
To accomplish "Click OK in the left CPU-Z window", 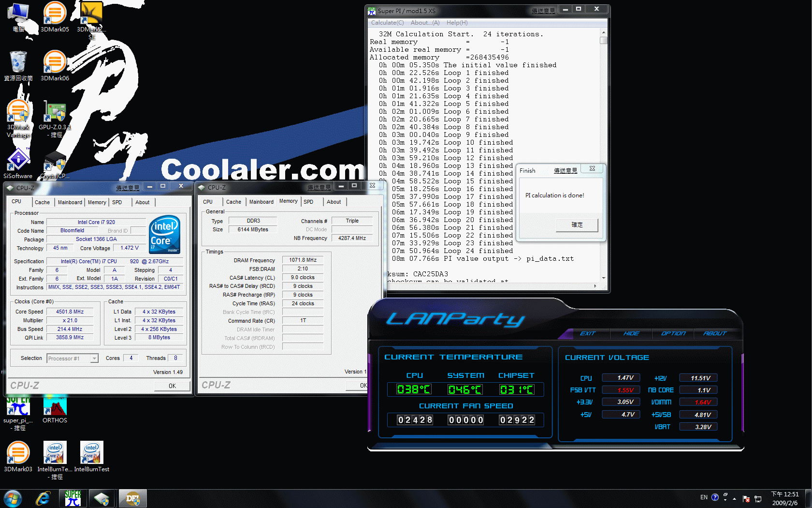I will click(172, 386).
